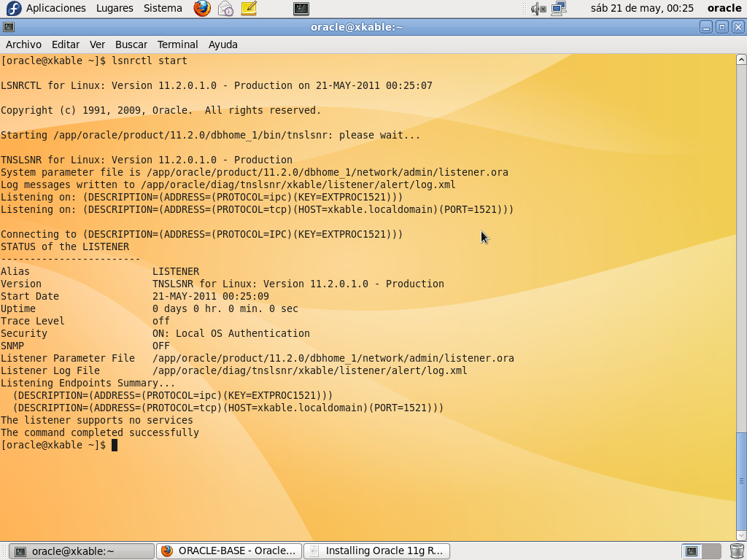Select the oracle@xkable:~ taskbar button
The width and height of the screenshot is (747, 560).
(82, 551)
